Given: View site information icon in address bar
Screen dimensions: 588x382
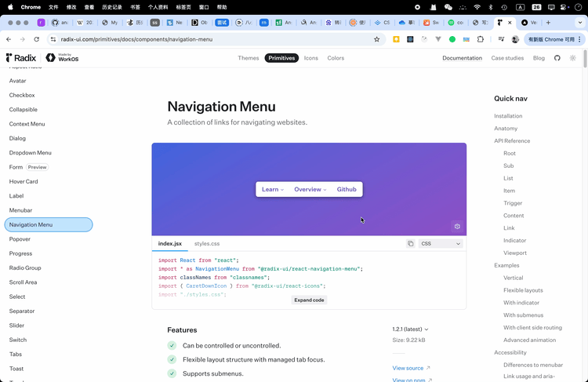Looking at the screenshot, I should point(53,39).
